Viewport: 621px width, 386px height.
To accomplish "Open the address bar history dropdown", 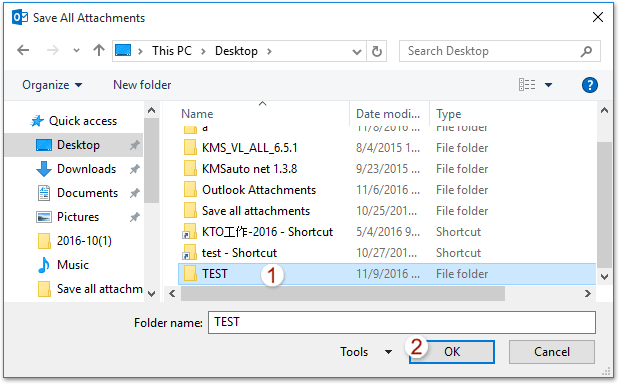I will click(x=356, y=51).
